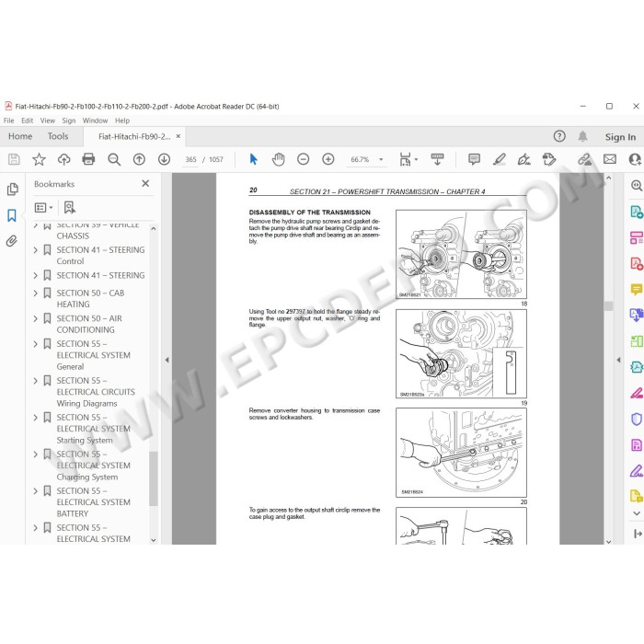Add a comment sticky note
644x644 pixels.
tap(474, 159)
